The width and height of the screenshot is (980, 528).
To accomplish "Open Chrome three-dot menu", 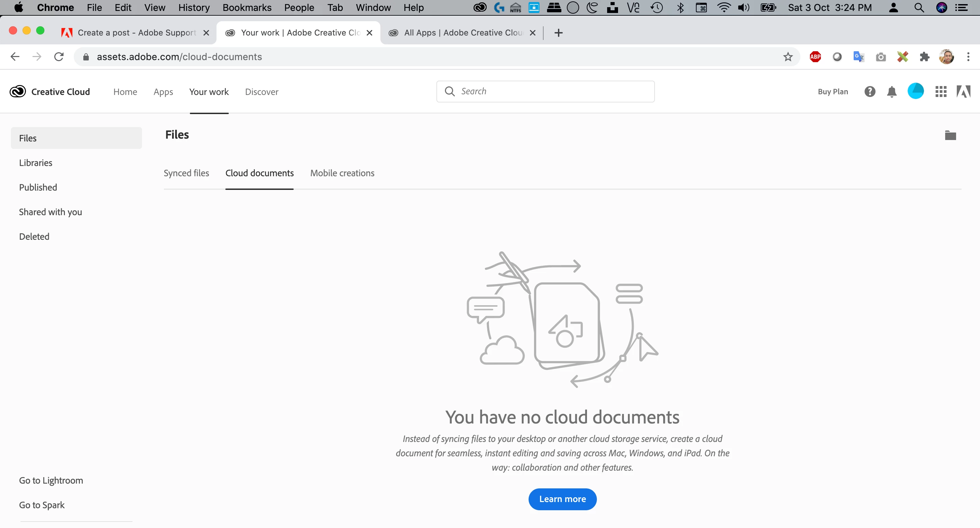I will 968,57.
